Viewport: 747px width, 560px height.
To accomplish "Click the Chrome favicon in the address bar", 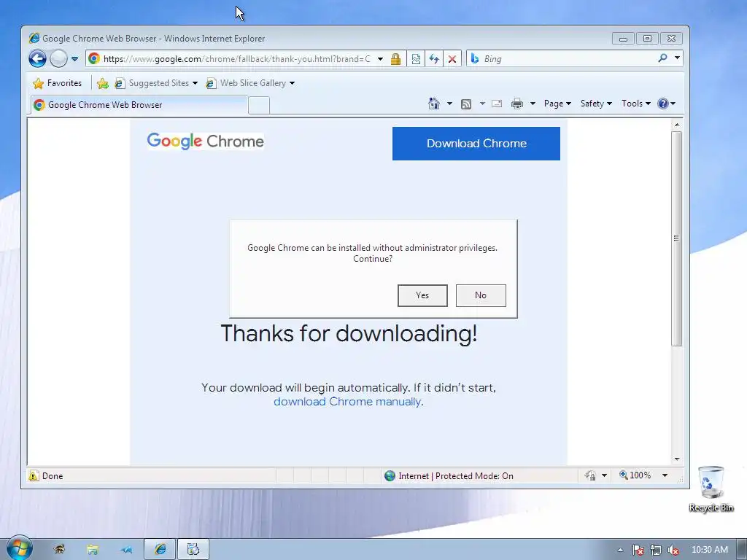I will [94, 58].
